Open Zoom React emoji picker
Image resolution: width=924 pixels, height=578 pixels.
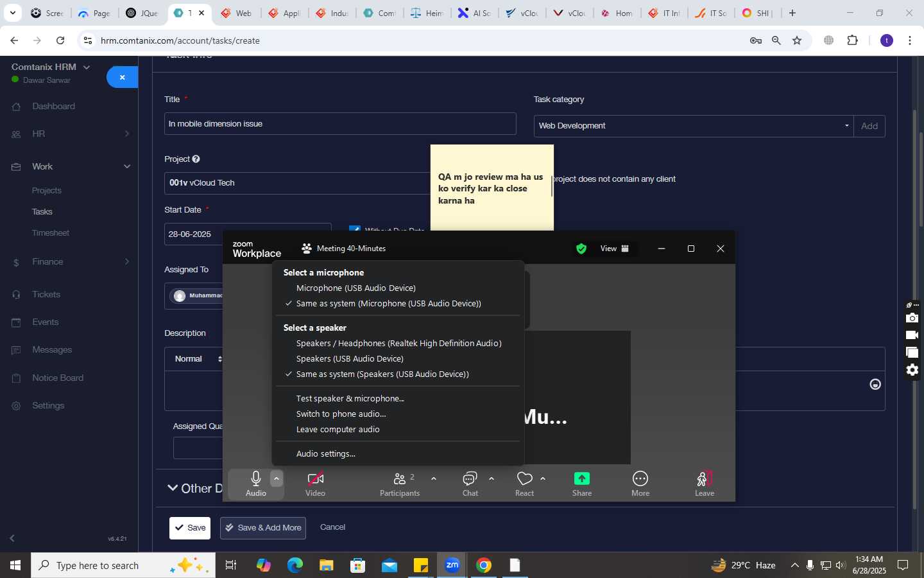coord(525,484)
